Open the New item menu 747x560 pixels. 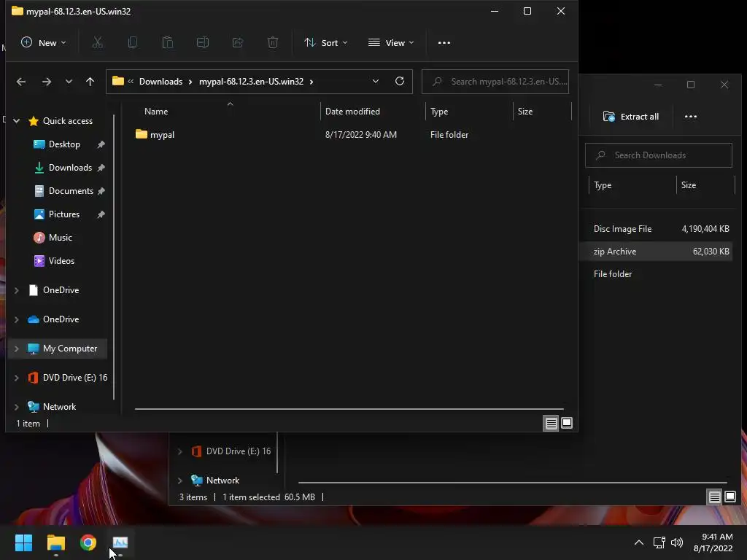point(43,43)
